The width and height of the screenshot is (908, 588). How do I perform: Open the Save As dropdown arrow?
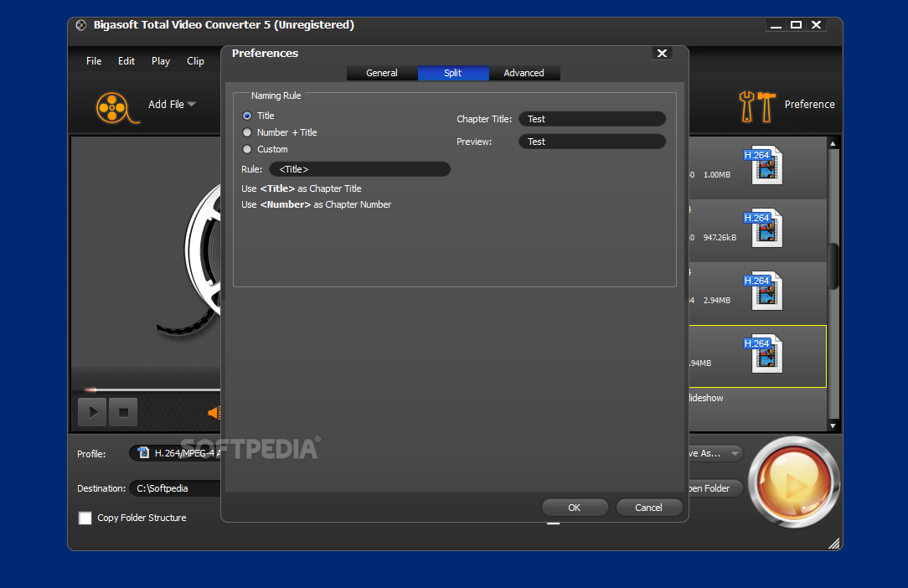pyautogui.click(x=735, y=454)
